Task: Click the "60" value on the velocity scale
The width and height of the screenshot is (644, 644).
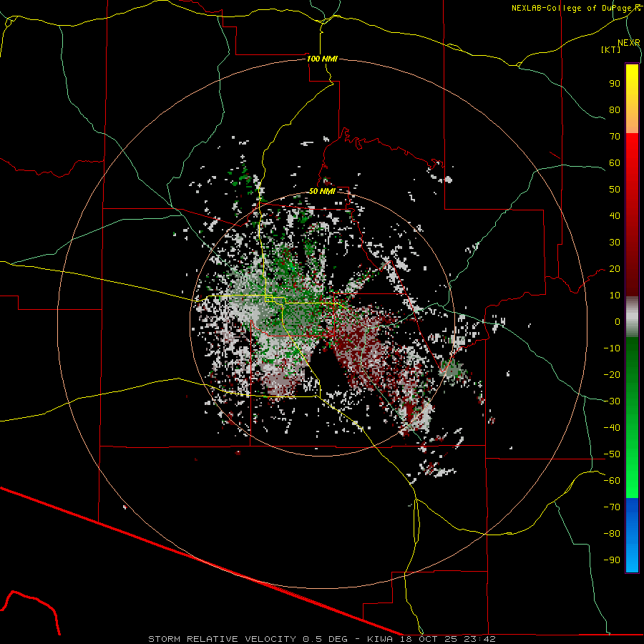Action: [x=615, y=163]
